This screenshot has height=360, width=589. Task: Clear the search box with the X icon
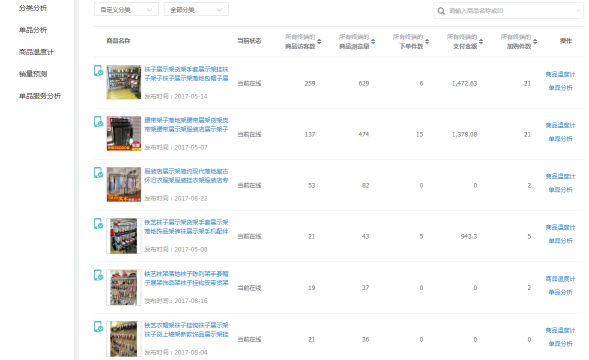[578, 11]
